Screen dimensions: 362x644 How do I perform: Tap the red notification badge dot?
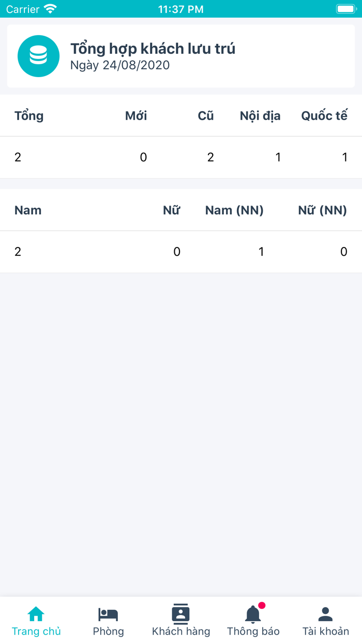coord(262,605)
